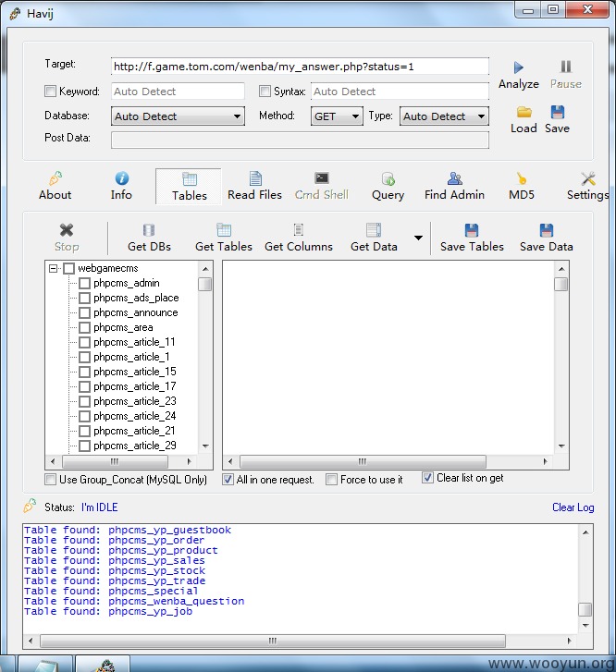Click the Save Tables disk icon

(472, 230)
